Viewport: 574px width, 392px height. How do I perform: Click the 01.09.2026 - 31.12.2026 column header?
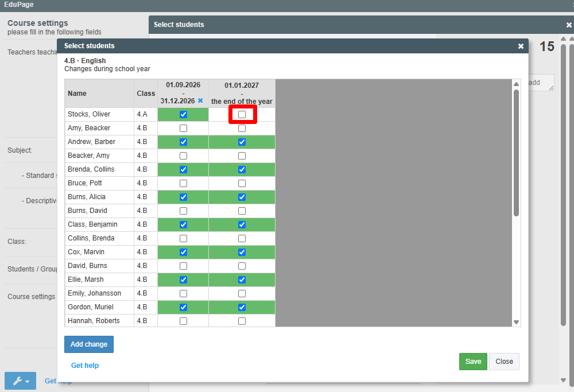[x=183, y=94]
